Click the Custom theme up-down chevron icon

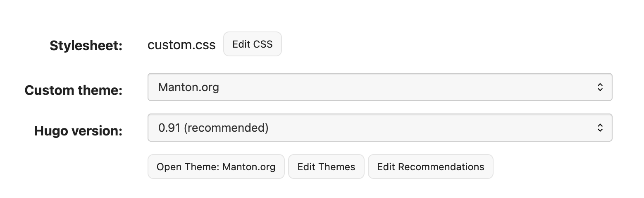pyautogui.click(x=600, y=87)
